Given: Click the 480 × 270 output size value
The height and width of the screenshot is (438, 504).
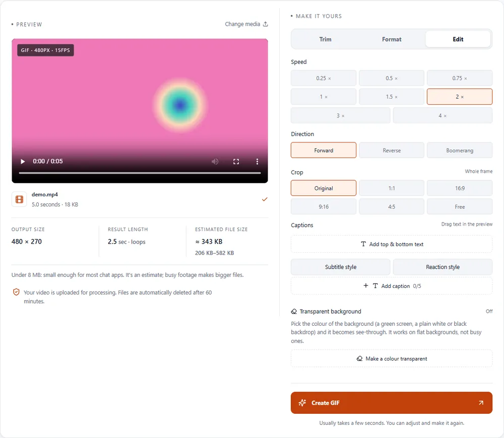Looking at the screenshot, I should 27,242.
